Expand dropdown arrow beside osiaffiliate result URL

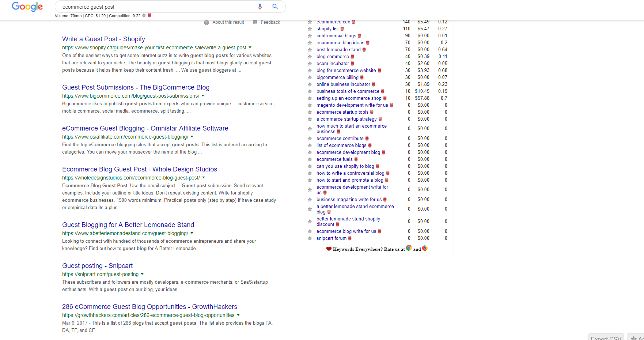[x=192, y=137]
